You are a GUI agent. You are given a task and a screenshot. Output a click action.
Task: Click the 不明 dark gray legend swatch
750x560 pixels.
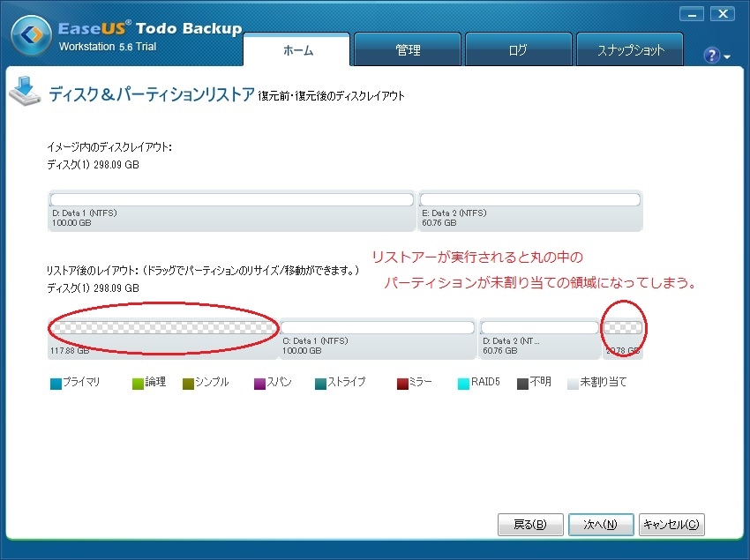[523, 384]
